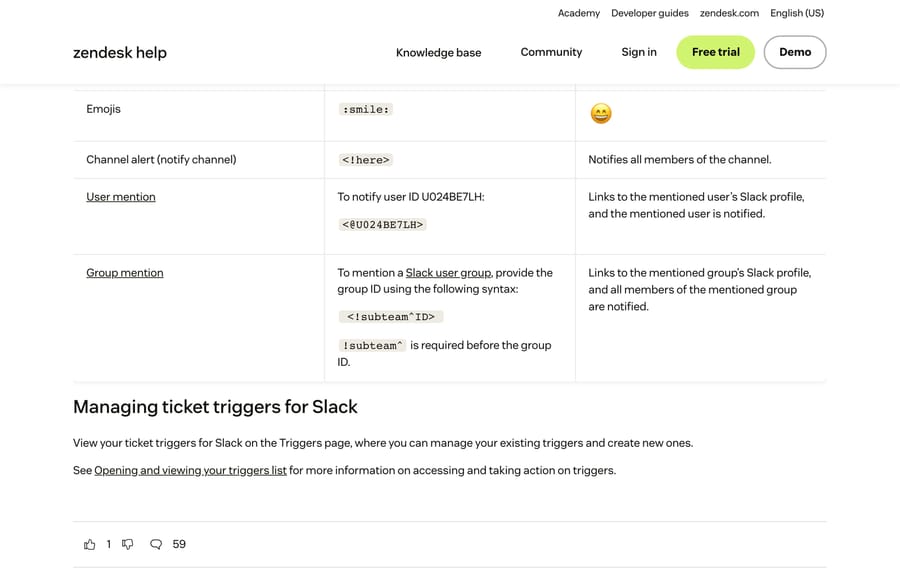Open 'Opening and viewing your triggers list' link
The height and width of the screenshot is (577, 900).
pyautogui.click(x=190, y=470)
